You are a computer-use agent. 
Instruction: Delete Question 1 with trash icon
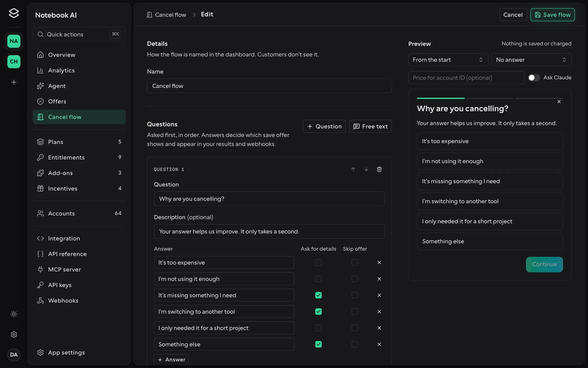pyautogui.click(x=379, y=169)
